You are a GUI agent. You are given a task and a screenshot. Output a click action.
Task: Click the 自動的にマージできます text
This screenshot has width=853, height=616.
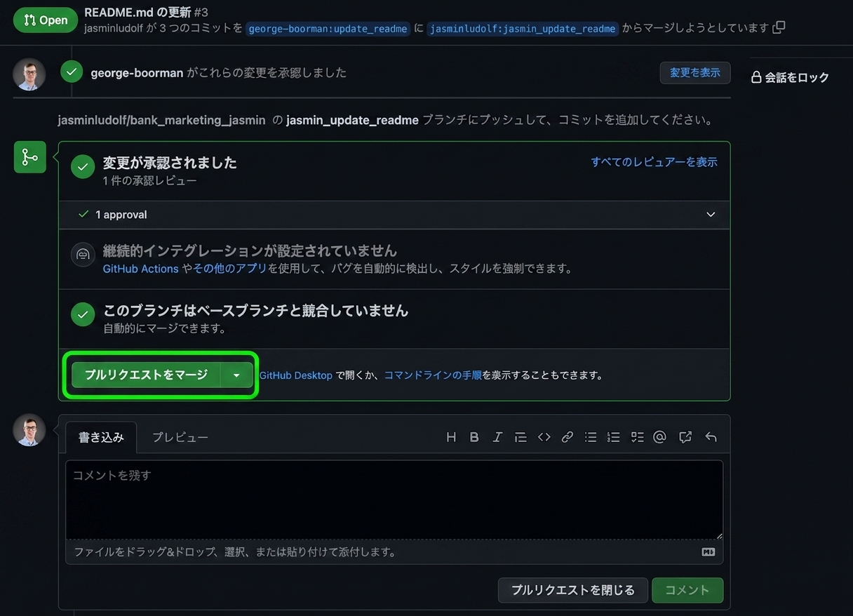(164, 328)
